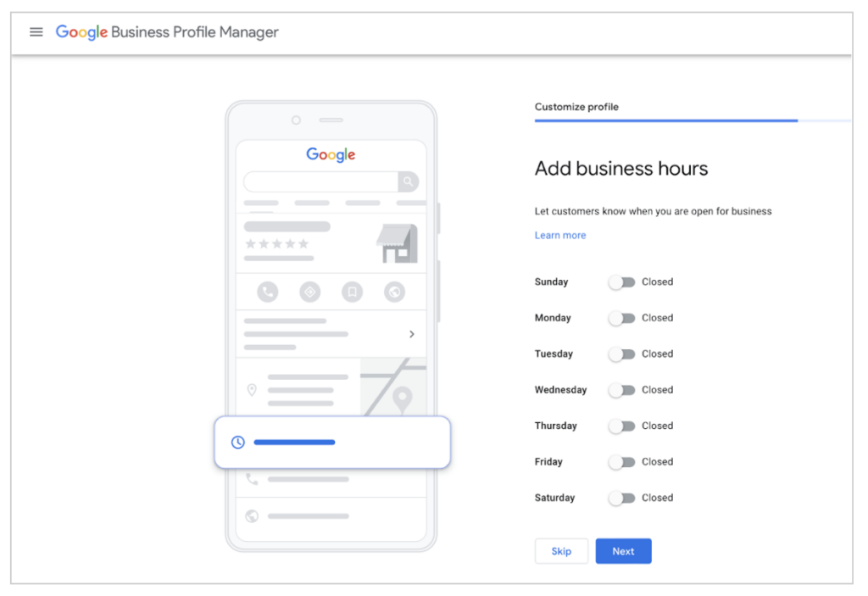Click the search magnifier icon in phone mockup

[x=408, y=181]
